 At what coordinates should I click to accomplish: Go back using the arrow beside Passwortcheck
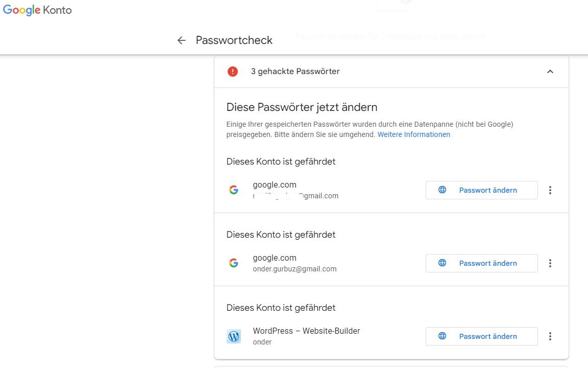point(182,40)
